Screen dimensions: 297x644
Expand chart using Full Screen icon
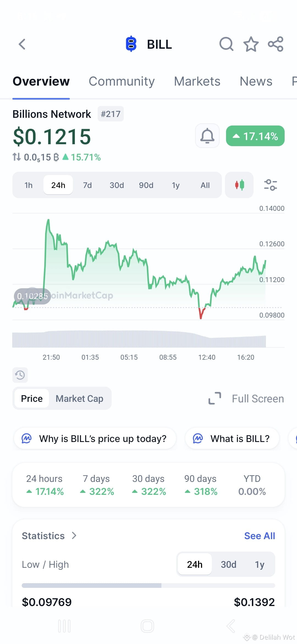[215, 398]
